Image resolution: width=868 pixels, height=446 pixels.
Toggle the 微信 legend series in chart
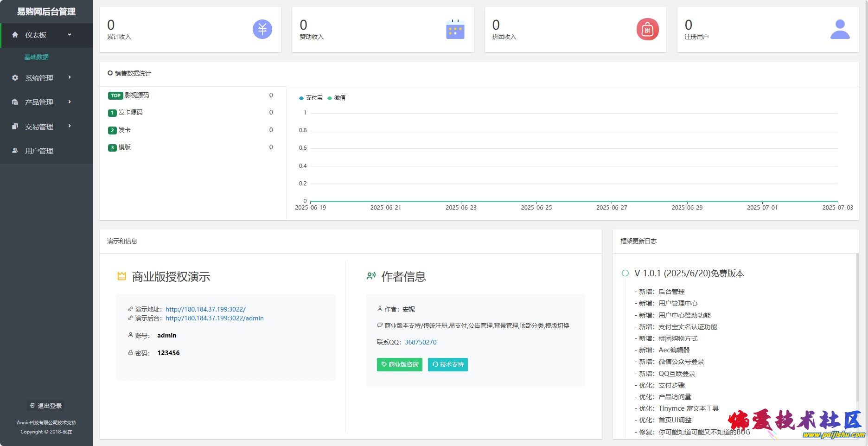[x=337, y=98]
